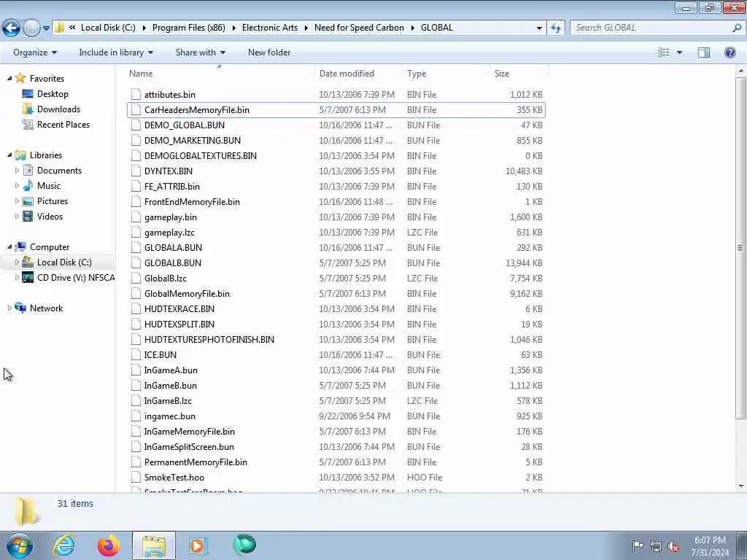Select the Network icon in navigation pane
Viewport: 747px width, 560px height.
point(20,308)
